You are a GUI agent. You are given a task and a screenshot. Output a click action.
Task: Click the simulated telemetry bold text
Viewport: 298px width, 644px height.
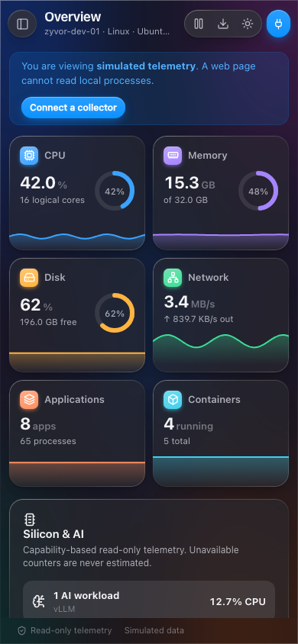pyautogui.click(x=146, y=66)
